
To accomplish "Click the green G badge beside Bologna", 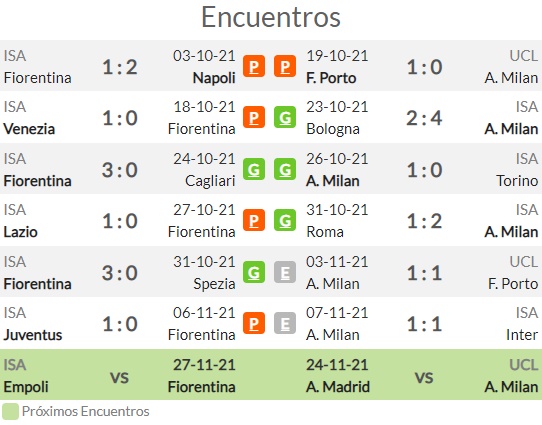I will point(285,117).
